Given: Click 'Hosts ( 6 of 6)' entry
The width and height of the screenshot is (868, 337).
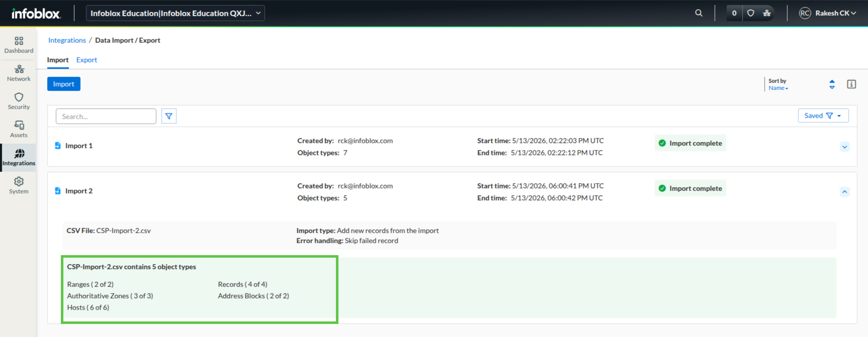Looking at the screenshot, I should click(x=88, y=307).
